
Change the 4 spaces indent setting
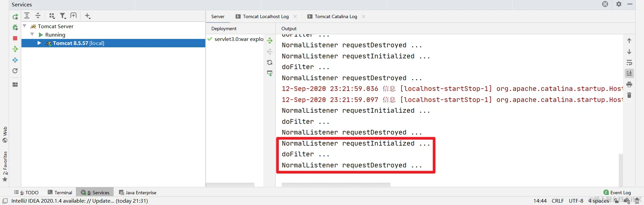[x=598, y=201]
